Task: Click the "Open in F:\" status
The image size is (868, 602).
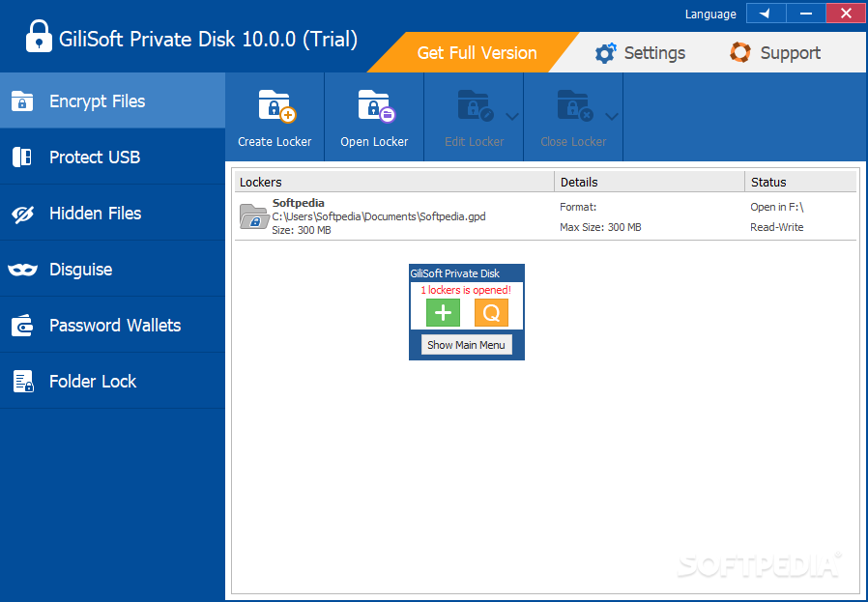Action: [x=777, y=207]
